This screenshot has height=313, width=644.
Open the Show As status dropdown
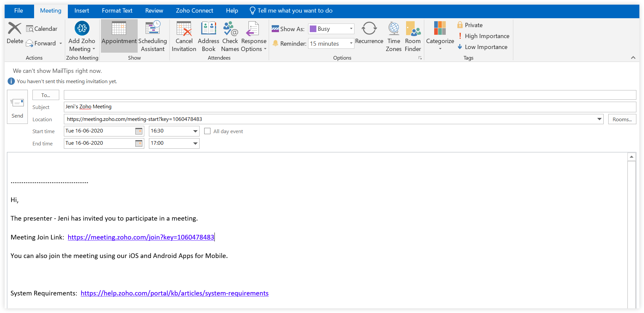pos(351,29)
